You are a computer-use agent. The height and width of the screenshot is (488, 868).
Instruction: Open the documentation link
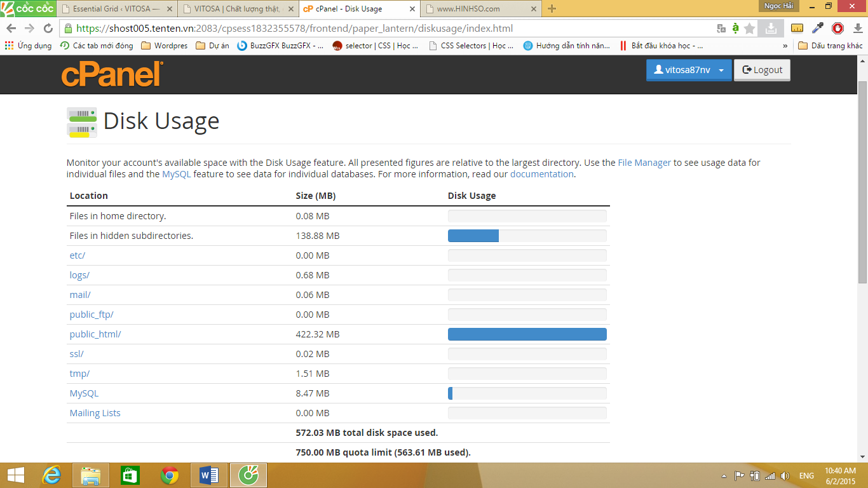[x=542, y=174]
